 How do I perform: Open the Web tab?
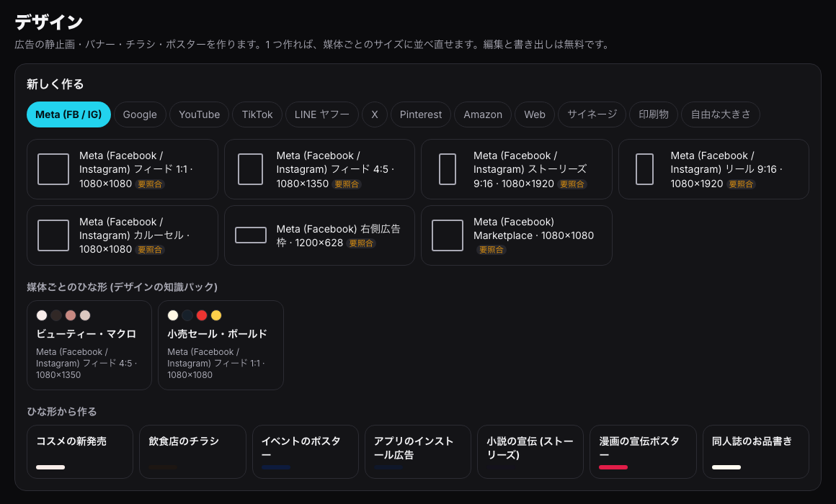[x=535, y=114]
